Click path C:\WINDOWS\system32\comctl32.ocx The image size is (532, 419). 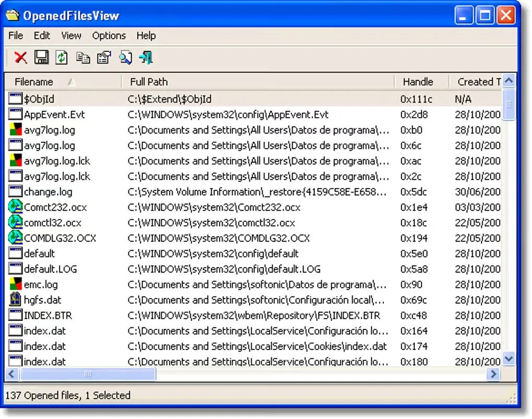211,223
